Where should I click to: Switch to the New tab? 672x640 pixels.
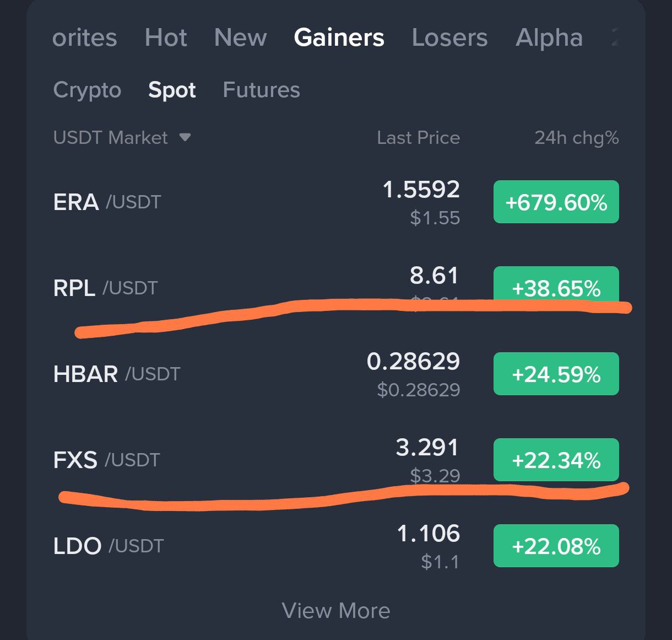point(240,37)
